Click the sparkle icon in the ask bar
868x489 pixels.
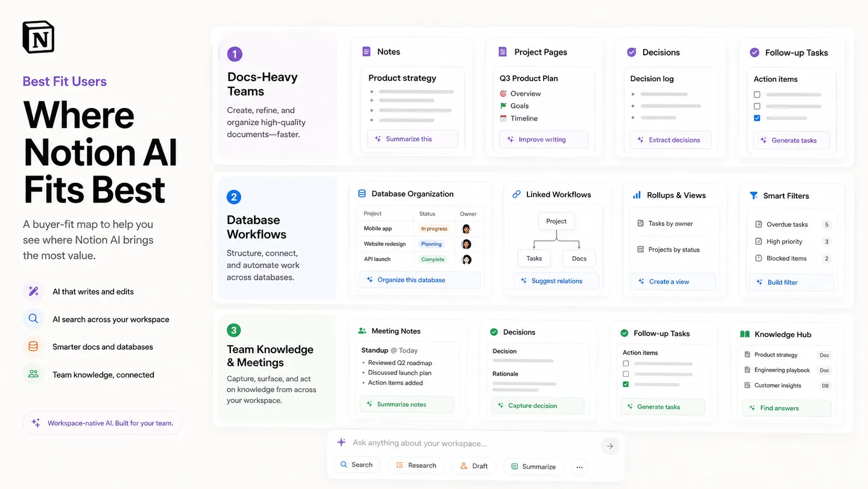(341, 442)
